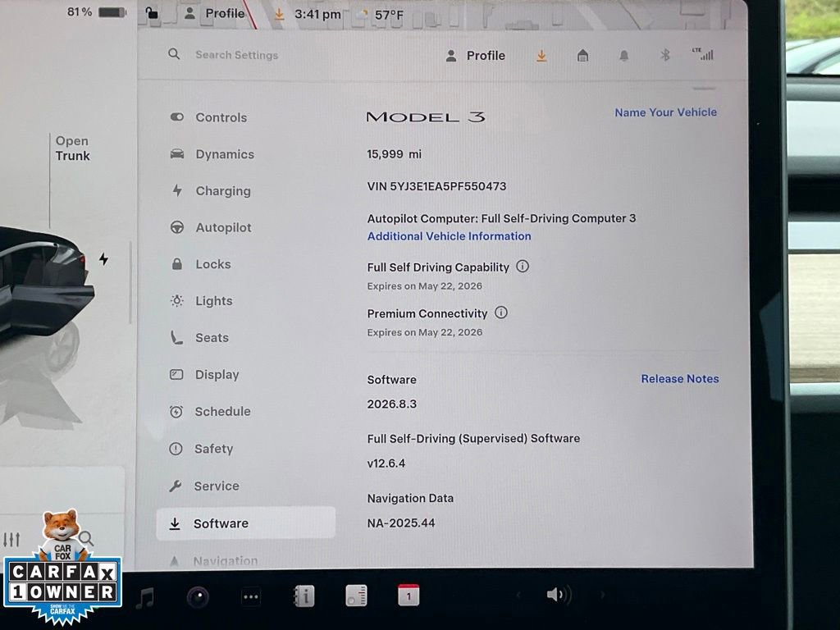The image size is (840, 630).
Task: Click the Name Your Vehicle link
Action: [x=665, y=112]
